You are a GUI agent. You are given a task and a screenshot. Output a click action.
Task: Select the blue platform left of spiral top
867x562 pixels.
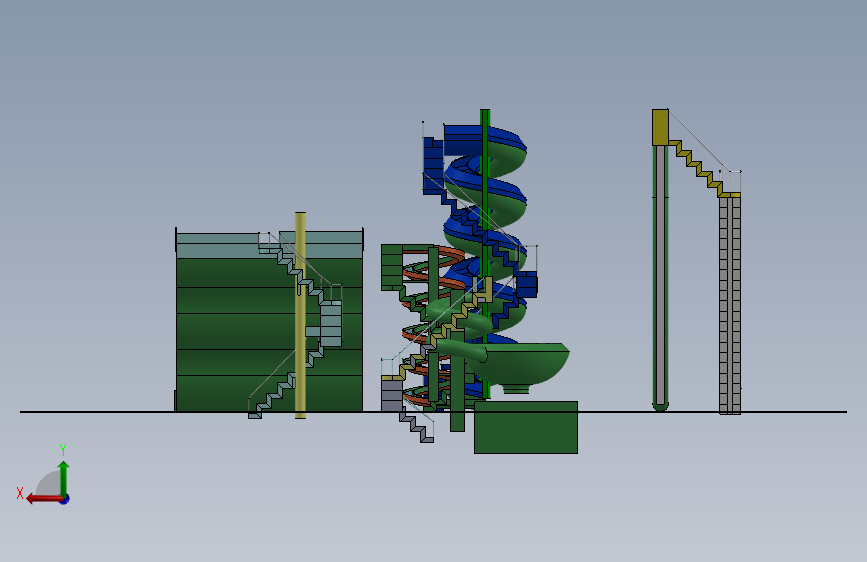(x=433, y=165)
